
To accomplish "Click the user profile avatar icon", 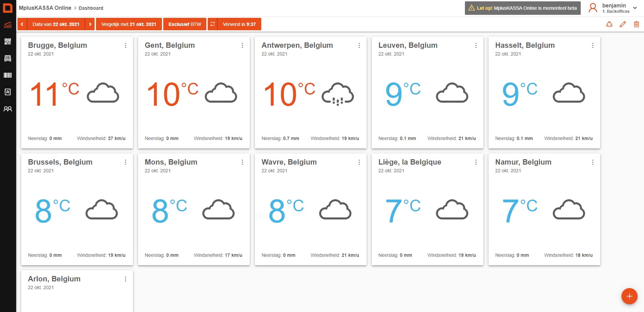I will 593,8.
